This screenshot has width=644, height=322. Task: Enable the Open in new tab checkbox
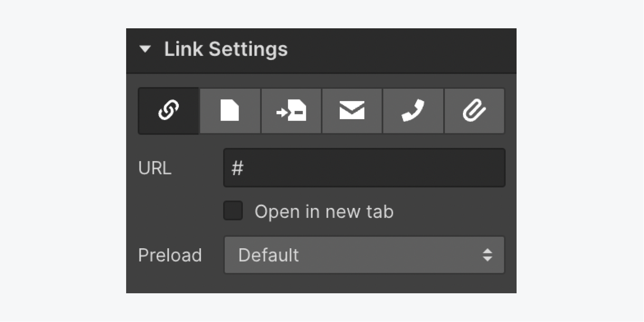[x=233, y=211]
